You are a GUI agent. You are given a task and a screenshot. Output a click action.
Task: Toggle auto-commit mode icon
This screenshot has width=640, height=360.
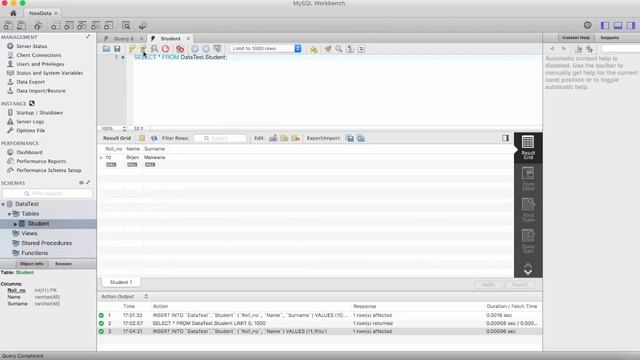tap(217, 49)
